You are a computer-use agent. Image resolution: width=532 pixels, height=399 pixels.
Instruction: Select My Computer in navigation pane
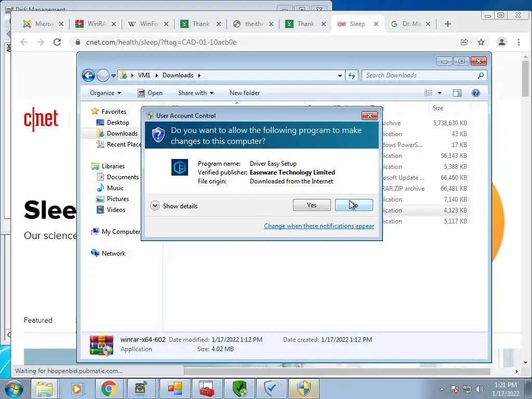tap(116, 231)
